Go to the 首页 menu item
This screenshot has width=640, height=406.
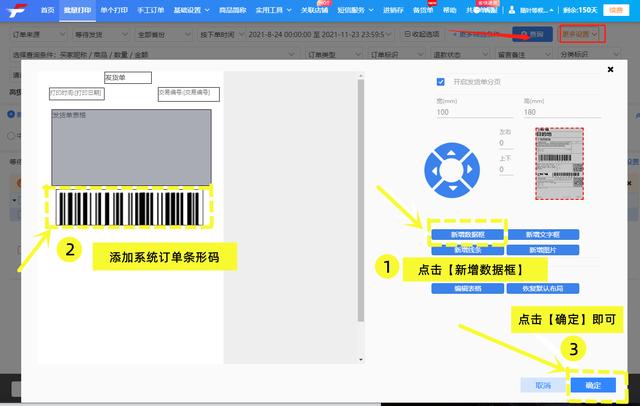[47, 10]
